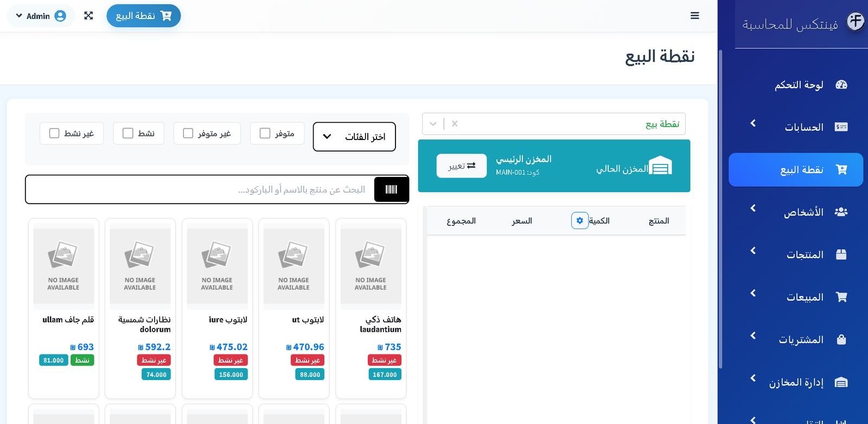Image resolution: width=868 pixels, height=424 pixels.
Task: Select نقطة البيع in the sidebar
Action: pos(796,170)
